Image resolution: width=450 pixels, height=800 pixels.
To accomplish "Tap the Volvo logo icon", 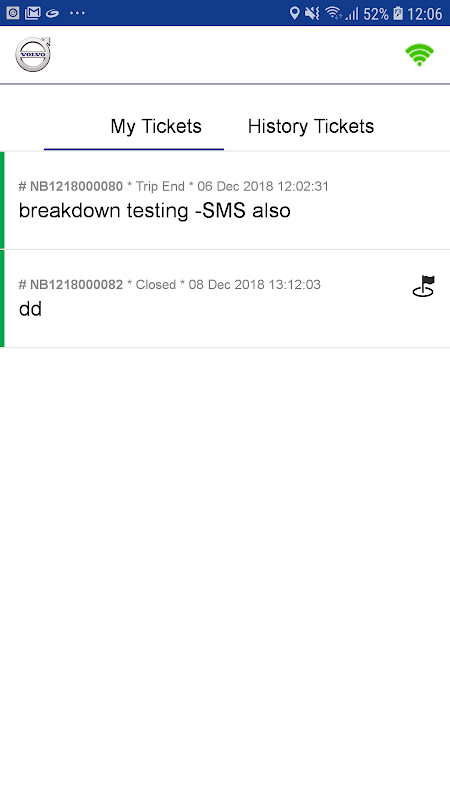I will 33,54.
